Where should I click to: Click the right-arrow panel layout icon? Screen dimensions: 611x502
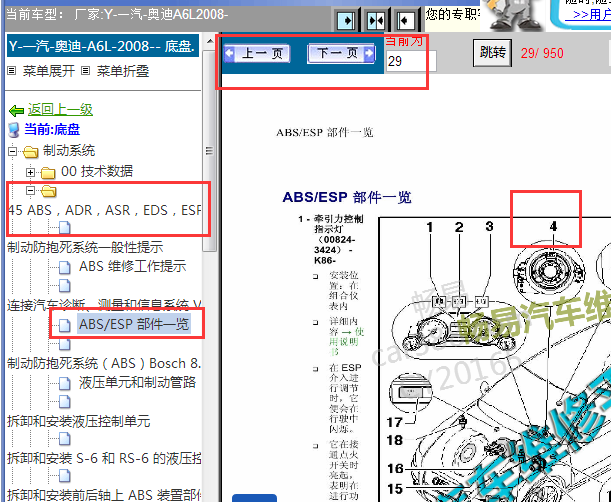[346, 20]
